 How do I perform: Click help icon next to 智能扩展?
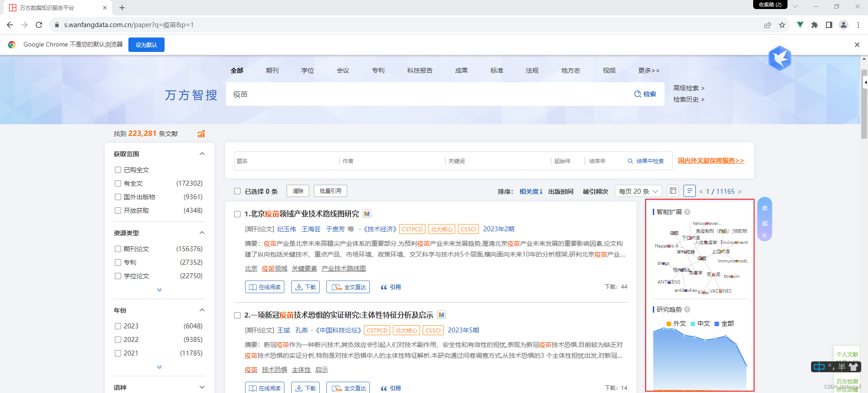[687, 212]
